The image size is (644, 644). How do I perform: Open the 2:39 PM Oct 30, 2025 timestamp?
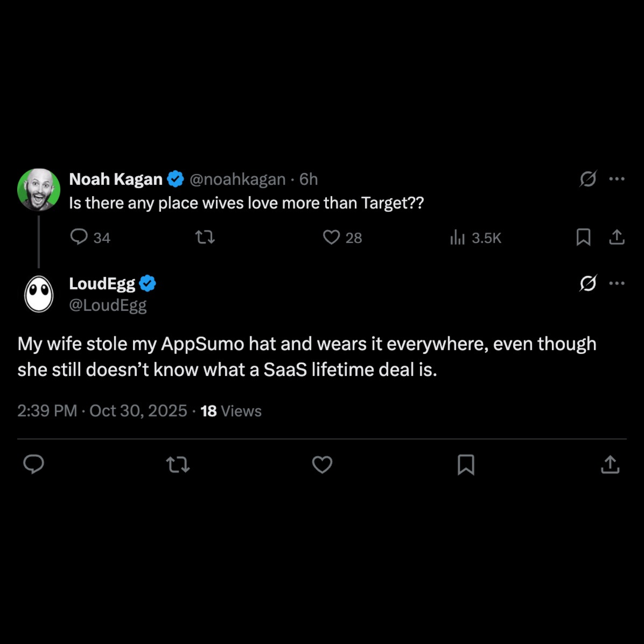[x=102, y=411]
